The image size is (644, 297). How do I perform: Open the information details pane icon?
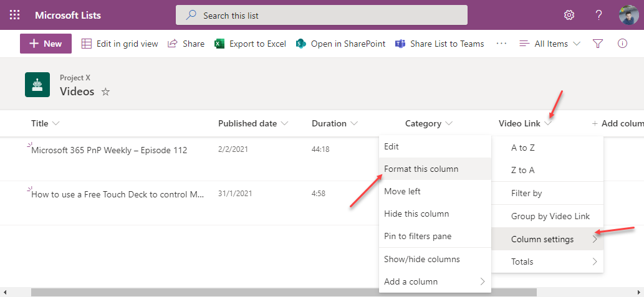coord(622,44)
